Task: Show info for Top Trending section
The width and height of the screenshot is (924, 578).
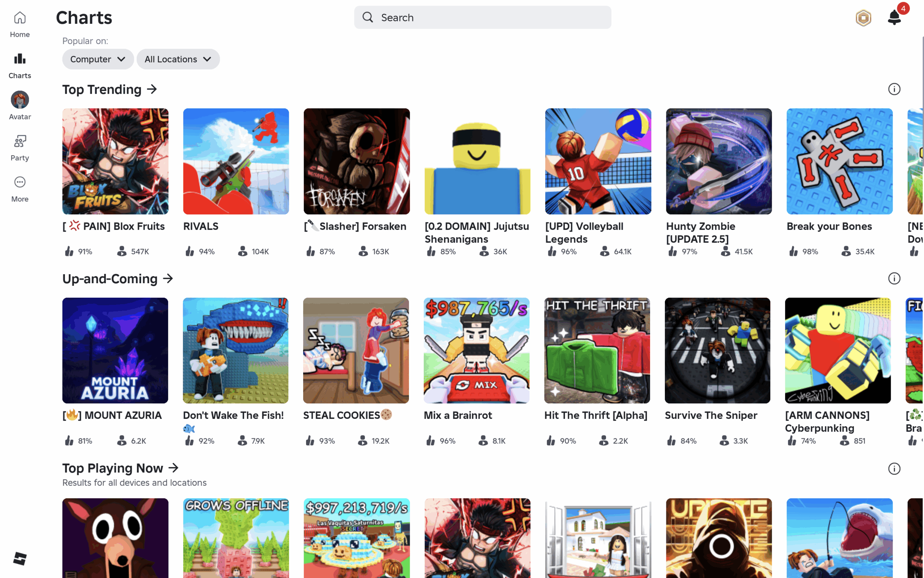Action: [894, 89]
